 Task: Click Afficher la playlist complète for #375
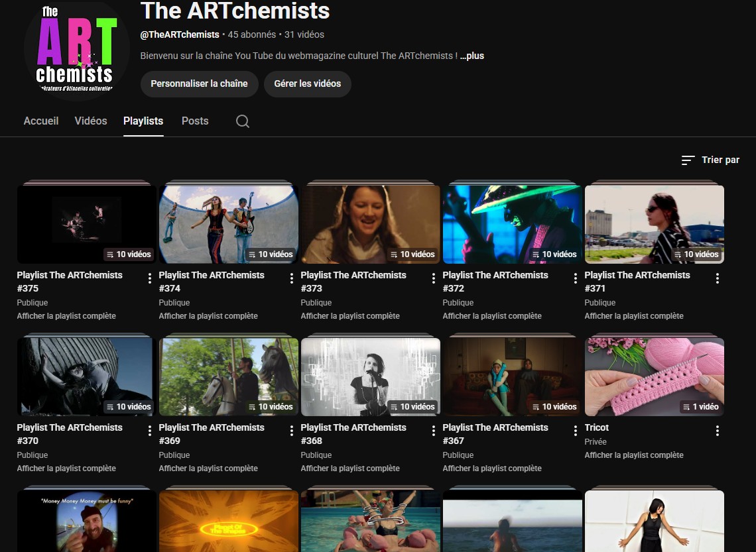click(x=66, y=316)
